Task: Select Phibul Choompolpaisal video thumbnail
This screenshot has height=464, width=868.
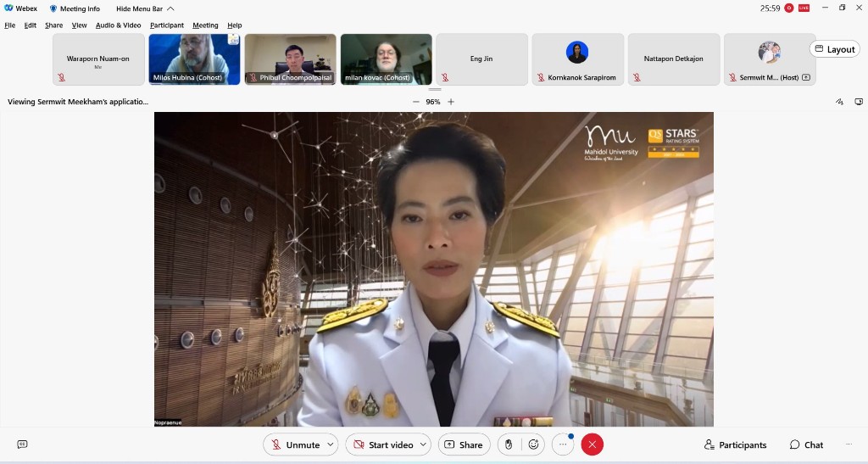Action: (x=290, y=59)
